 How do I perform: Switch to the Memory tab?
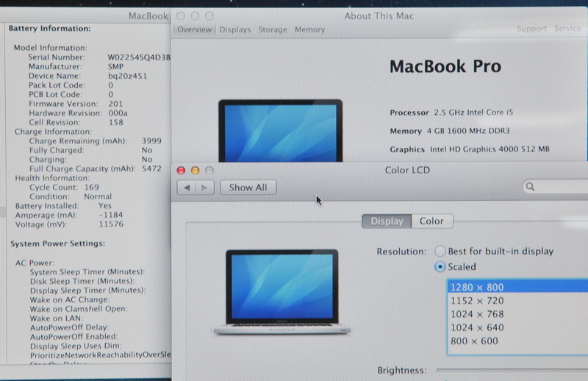[309, 29]
